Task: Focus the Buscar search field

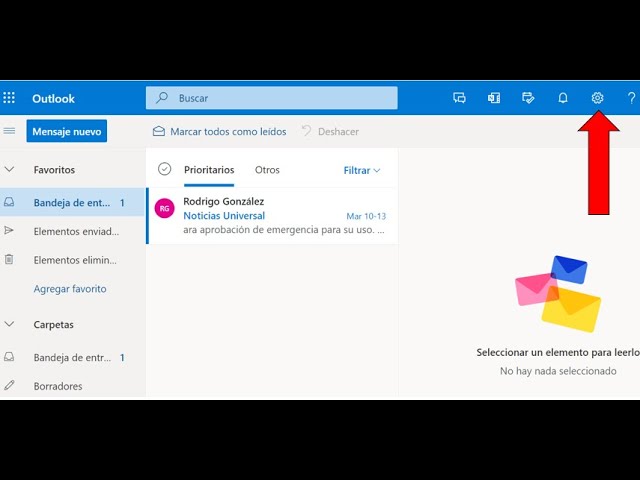Action: (271, 98)
